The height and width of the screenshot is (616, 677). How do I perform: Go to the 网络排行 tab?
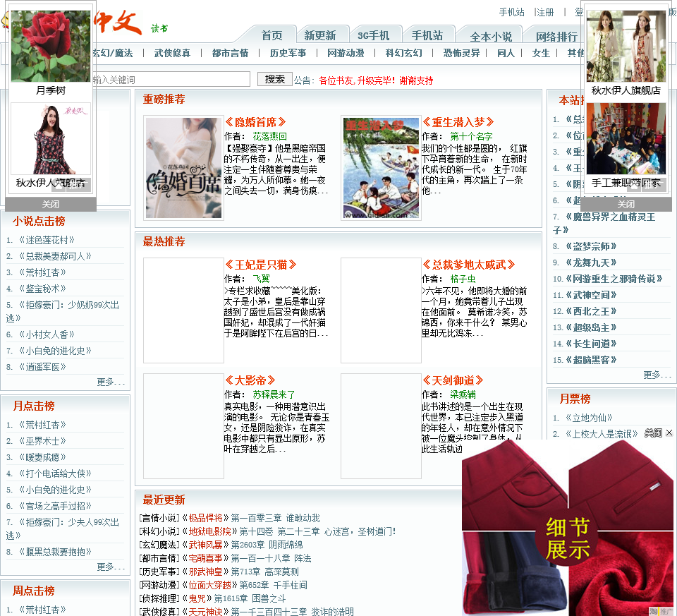point(556,37)
